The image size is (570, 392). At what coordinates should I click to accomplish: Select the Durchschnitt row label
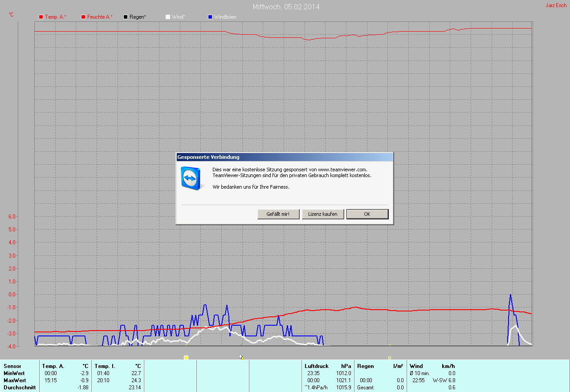click(20, 388)
